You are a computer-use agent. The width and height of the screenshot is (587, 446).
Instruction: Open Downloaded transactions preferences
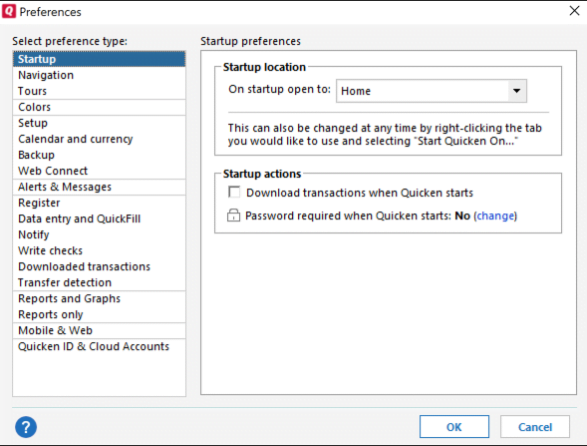99,267
